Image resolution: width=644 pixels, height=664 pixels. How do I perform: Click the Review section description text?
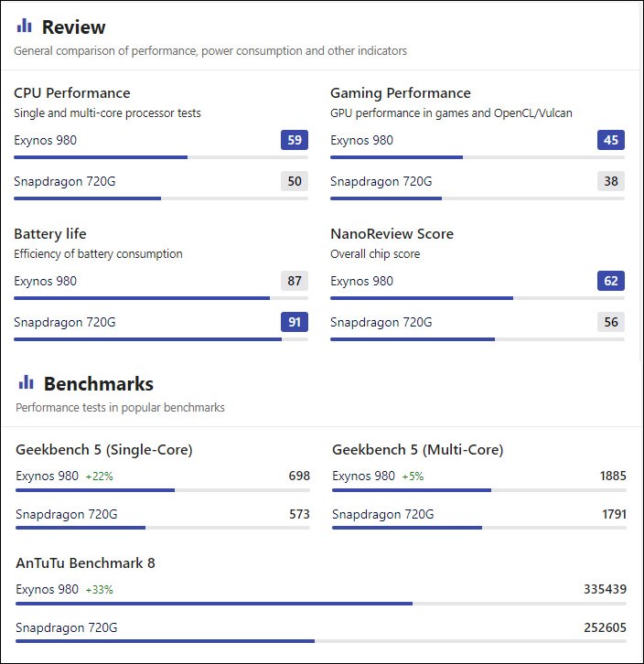(x=210, y=51)
